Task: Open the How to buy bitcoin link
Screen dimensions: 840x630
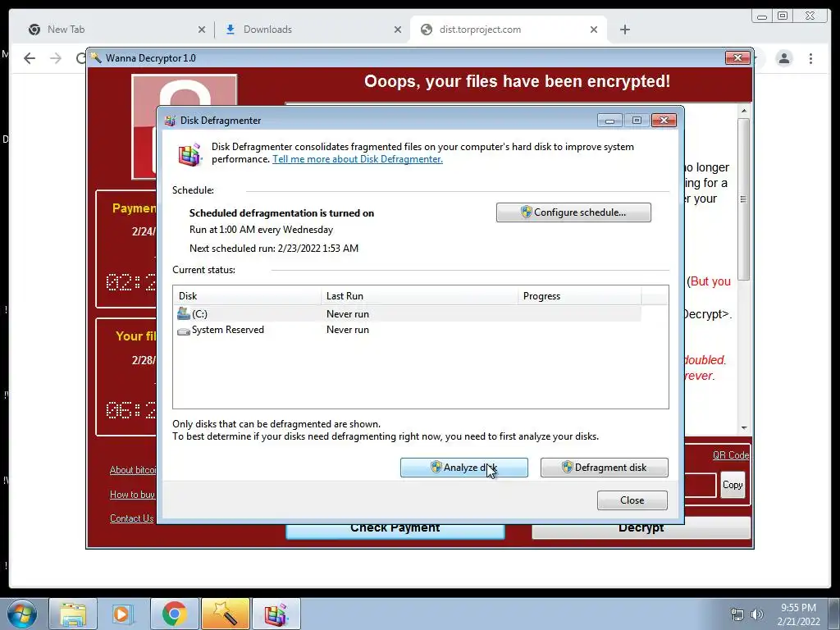Action: 132,495
